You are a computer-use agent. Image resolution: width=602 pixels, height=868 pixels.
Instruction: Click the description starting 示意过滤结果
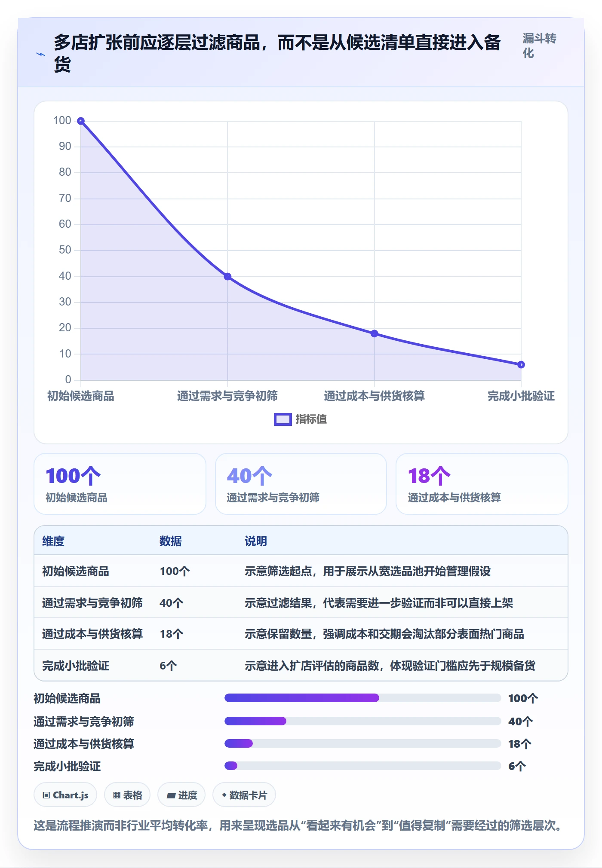[379, 603]
